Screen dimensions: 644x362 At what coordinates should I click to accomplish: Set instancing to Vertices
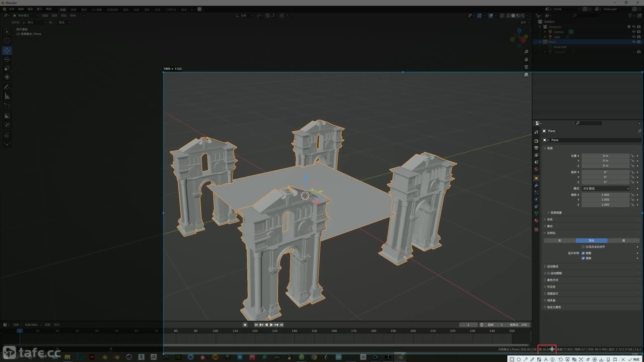coord(591,241)
